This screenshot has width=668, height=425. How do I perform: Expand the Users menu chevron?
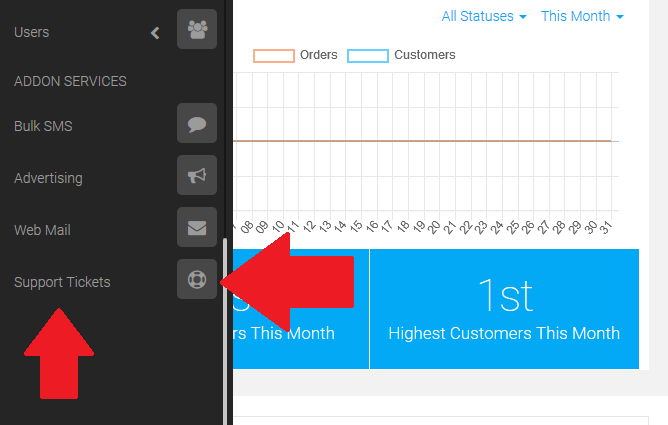tap(155, 33)
